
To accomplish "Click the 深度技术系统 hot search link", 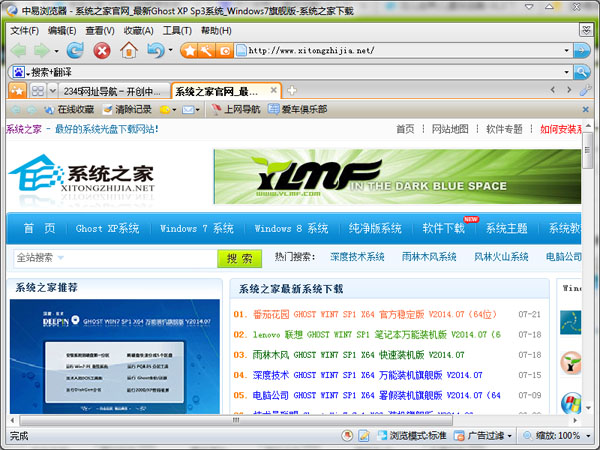I will tap(357, 257).
